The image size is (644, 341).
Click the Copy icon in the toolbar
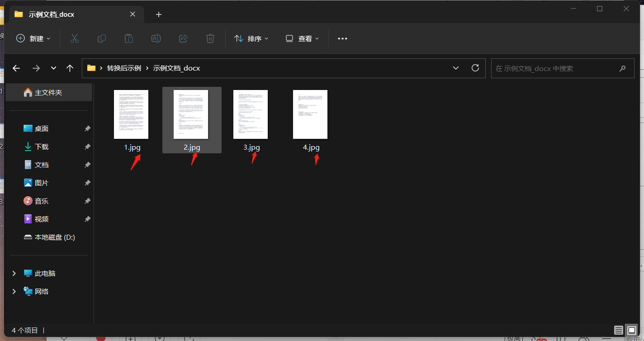click(101, 38)
